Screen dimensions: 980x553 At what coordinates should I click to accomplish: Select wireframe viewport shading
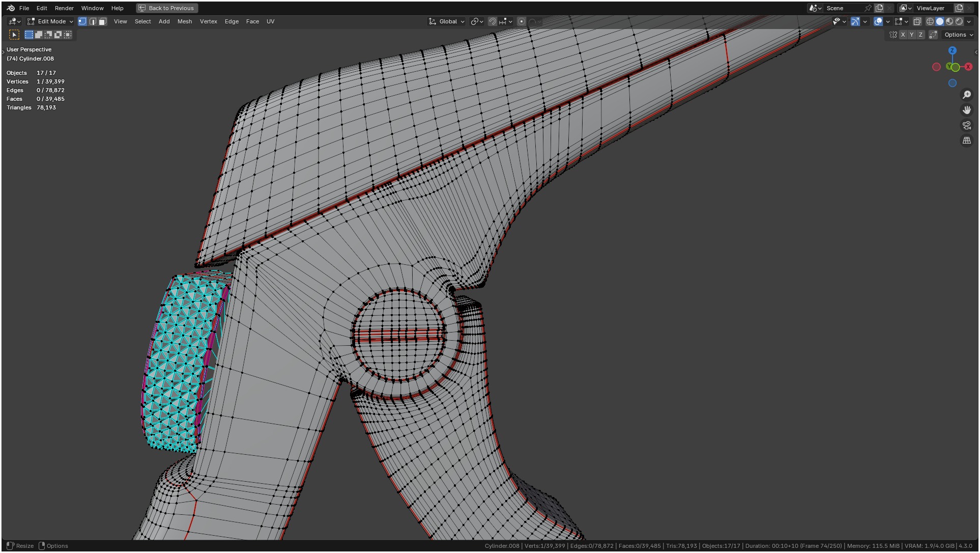click(930, 21)
